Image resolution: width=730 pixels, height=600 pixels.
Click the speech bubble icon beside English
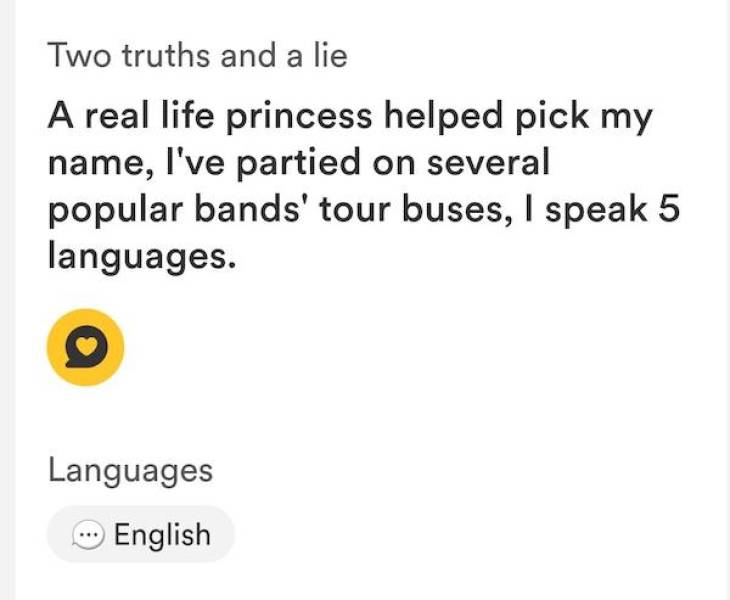(88, 535)
